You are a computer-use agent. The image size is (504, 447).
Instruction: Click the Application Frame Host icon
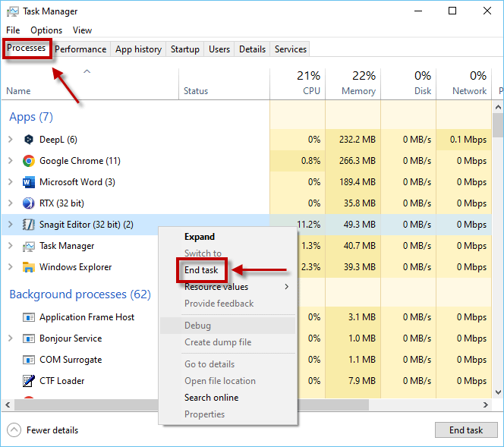pos(29,317)
